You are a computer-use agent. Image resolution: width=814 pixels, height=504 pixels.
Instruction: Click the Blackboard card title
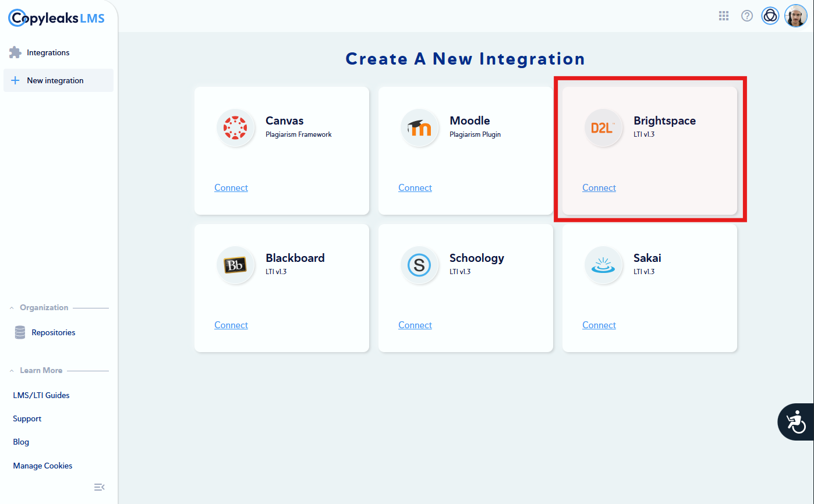point(295,258)
